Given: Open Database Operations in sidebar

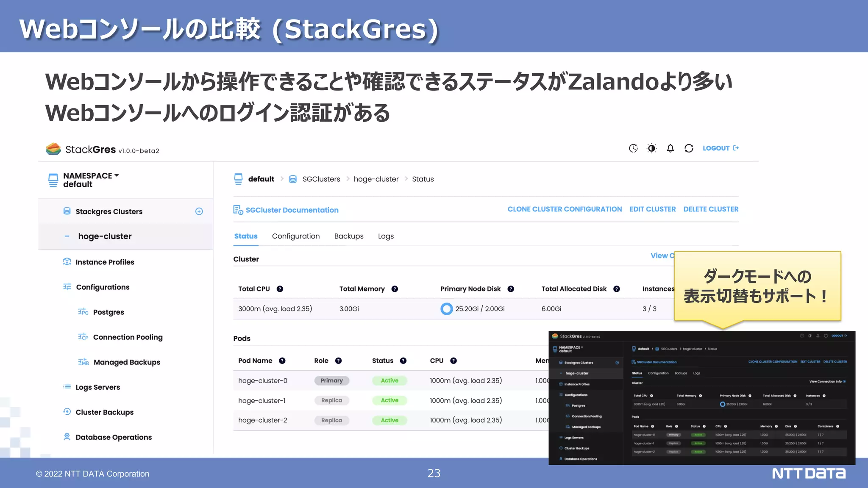Looking at the screenshot, I should click(114, 437).
